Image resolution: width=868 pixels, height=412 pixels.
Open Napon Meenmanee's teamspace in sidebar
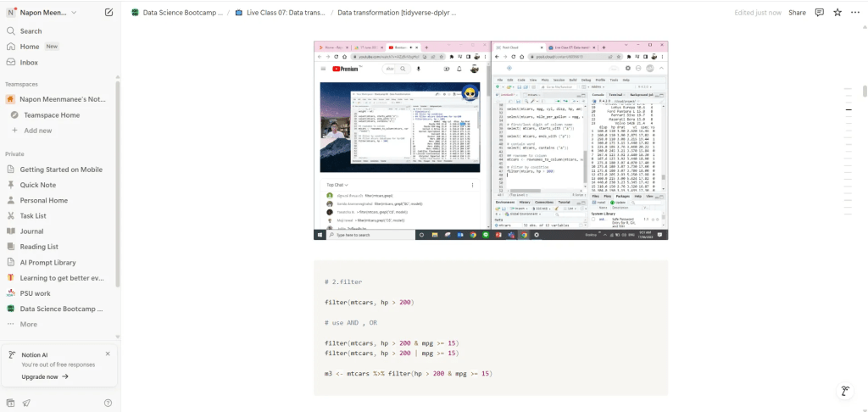click(62, 99)
